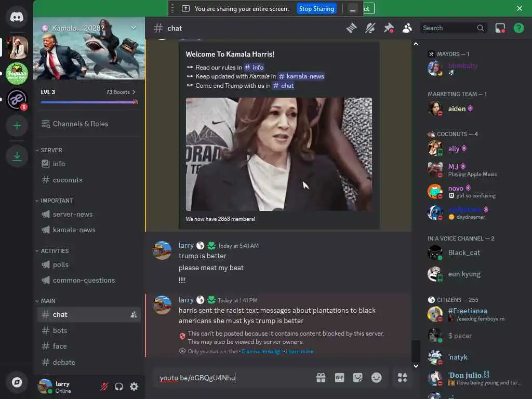
Task: Open the sticker picker icon
Action: pyautogui.click(x=357, y=378)
